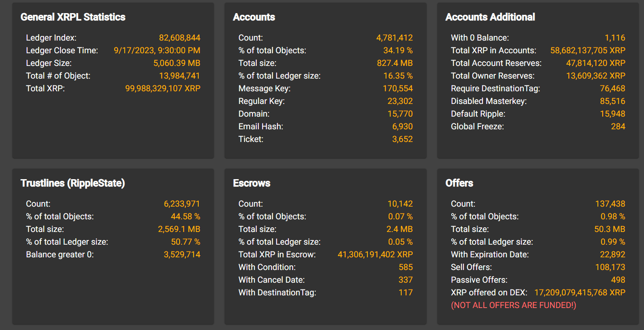Viewport: 644px width, 330px height.
Task: Click the Ledger Close Time label
Action: [x=62, y=50]
